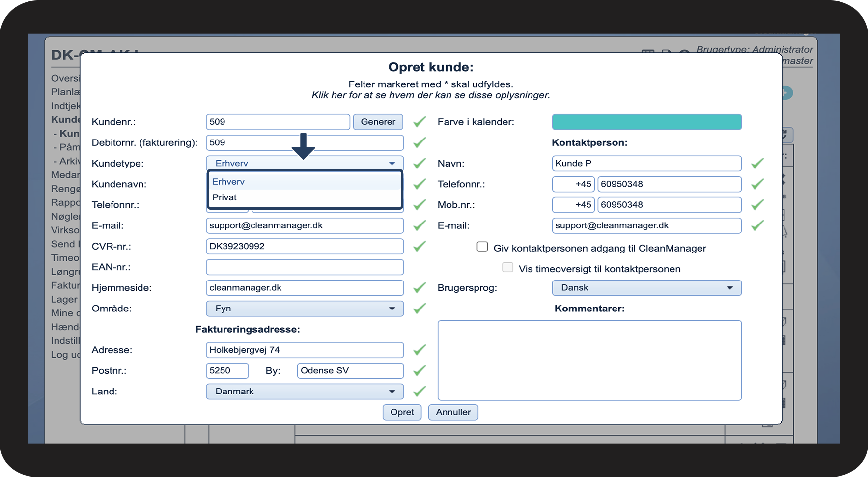868x477 pixels.
Task: Select 'Privat' from the Kundetype list
Action: (225, 197)
